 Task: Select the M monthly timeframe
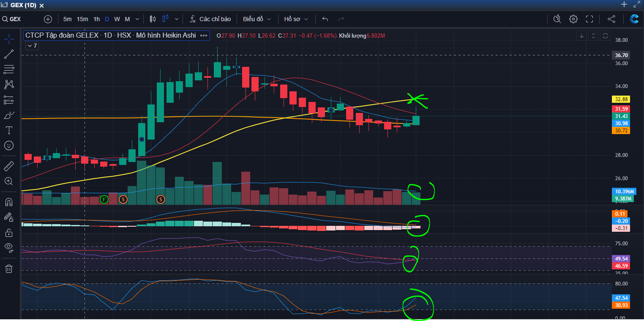(x=127, y=19)
